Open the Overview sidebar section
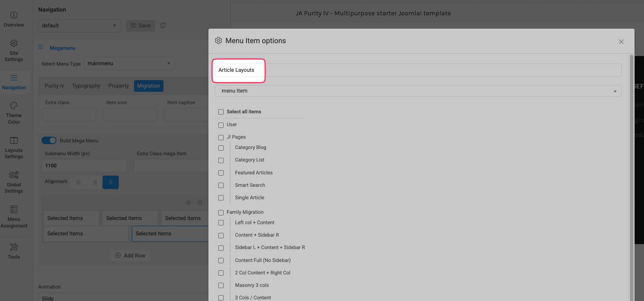Viewport: 644px width, 301px height. click(14, 20)
